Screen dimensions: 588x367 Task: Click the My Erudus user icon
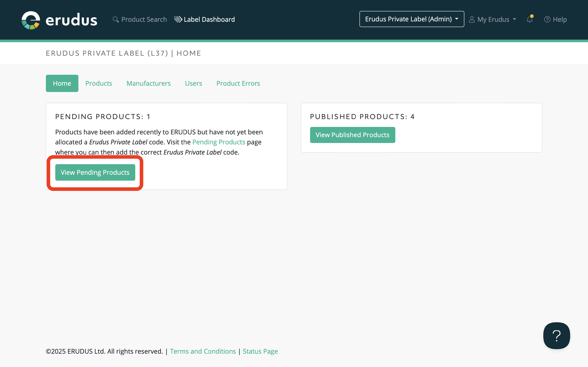pos(472,19)
